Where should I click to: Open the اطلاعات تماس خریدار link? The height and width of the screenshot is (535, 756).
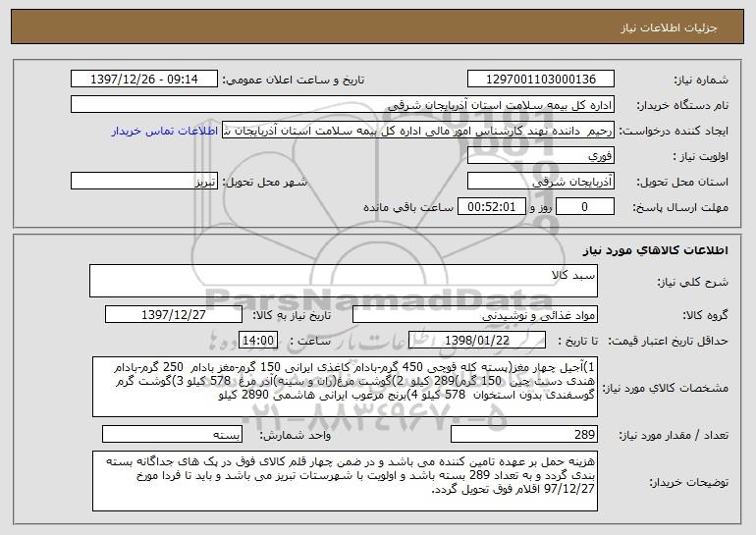pos(164,132)
